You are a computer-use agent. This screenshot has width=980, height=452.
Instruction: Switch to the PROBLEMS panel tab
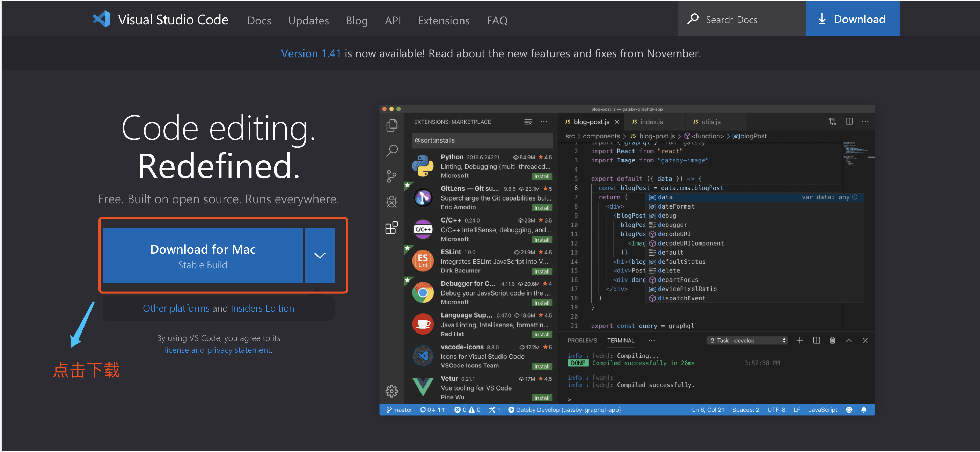(x=582, y=340)
